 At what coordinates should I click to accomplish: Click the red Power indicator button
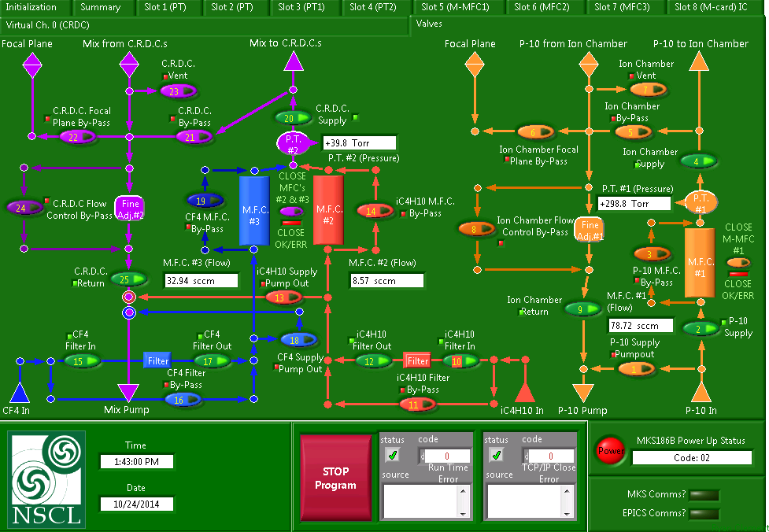pyautogui.click(x=609, y=452)
